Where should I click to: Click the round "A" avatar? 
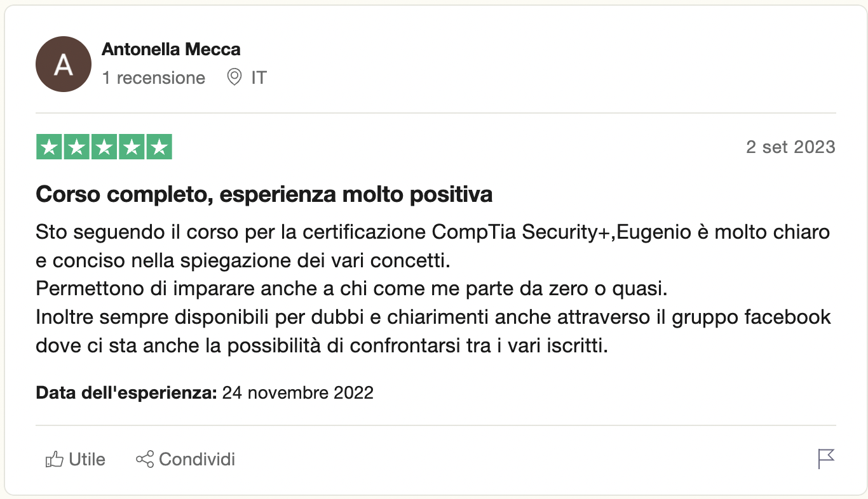64,64
